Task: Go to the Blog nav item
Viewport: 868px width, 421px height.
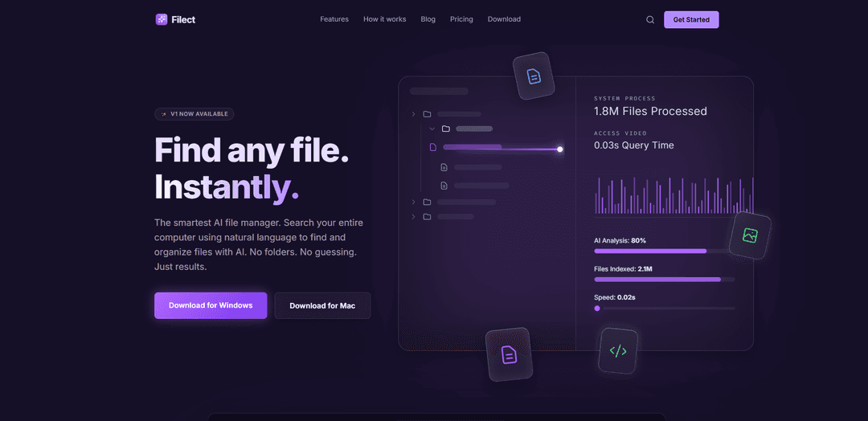Action: [428, 19]
